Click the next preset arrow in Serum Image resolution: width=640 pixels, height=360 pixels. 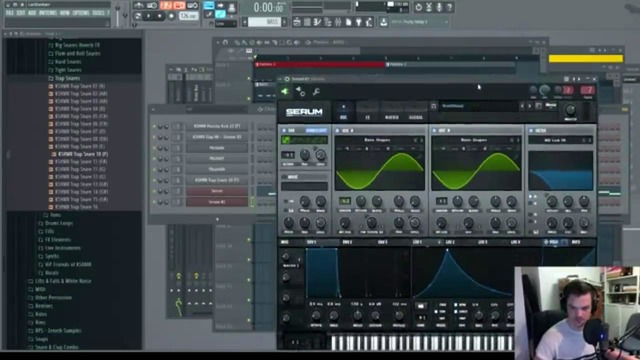(530, 106)
